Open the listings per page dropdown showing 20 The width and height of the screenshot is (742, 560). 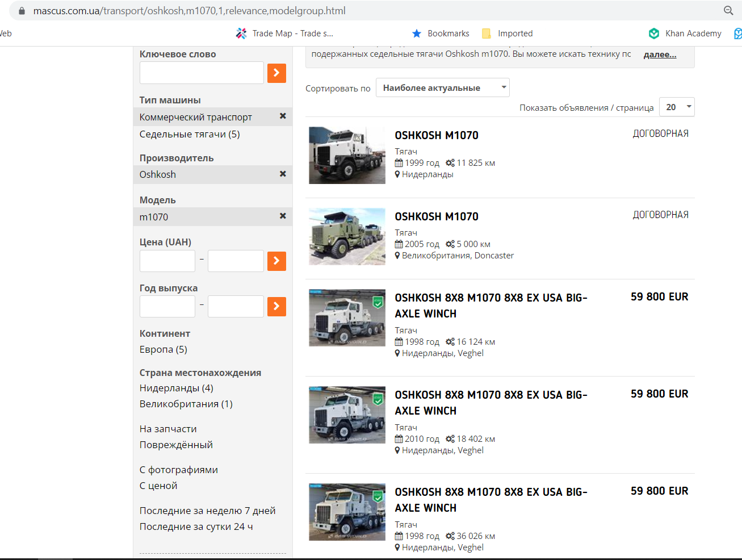[x=677, y=107]
